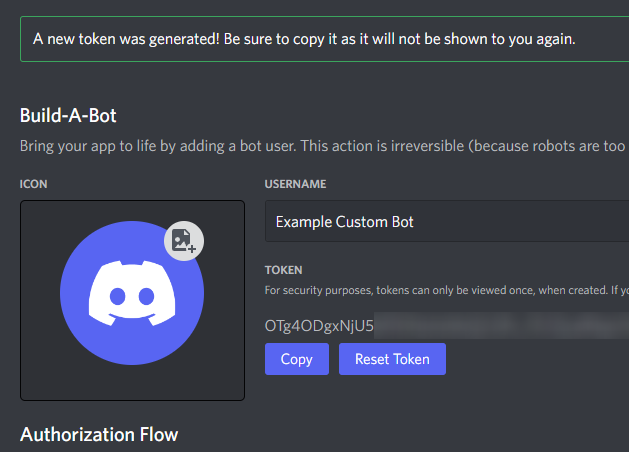Click the Authorization Flow heading
629x452 pixels.
[99, 435]
